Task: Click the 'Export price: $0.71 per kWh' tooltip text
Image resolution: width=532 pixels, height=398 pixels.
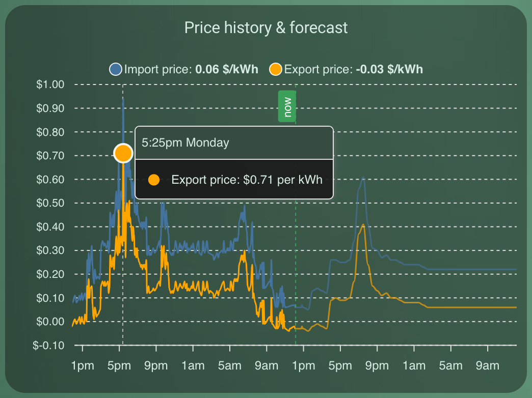Action: click(247, 180)
